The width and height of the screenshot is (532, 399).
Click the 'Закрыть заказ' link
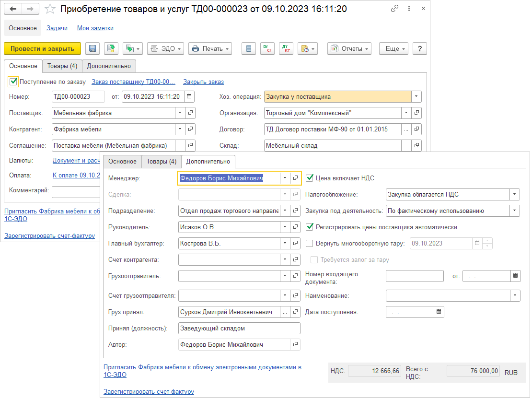[x=203, y=82]
